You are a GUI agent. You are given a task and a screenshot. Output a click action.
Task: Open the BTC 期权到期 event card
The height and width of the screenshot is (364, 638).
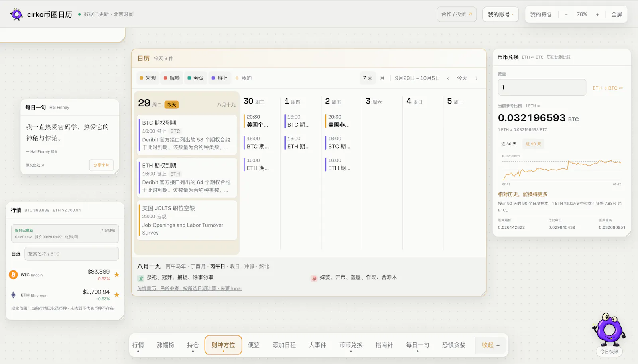[x=187, y=135]
